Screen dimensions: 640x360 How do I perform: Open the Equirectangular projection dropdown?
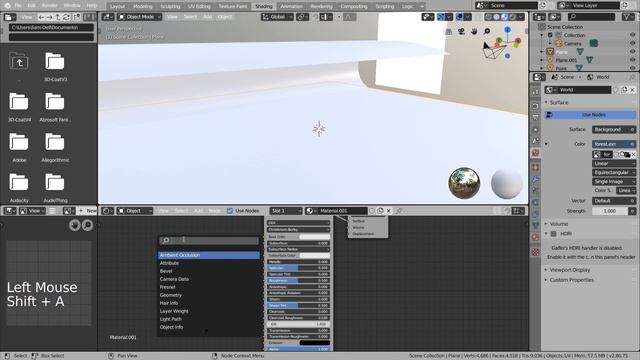click(614, 172)
